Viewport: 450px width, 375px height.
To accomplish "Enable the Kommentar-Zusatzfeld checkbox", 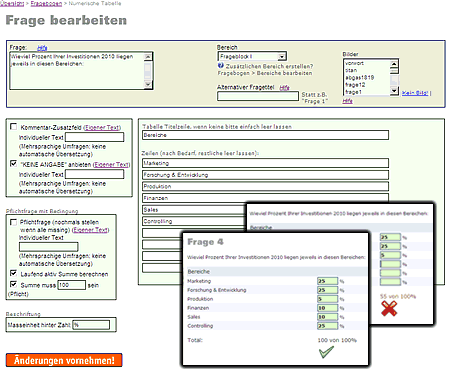I will pos(14,127).
